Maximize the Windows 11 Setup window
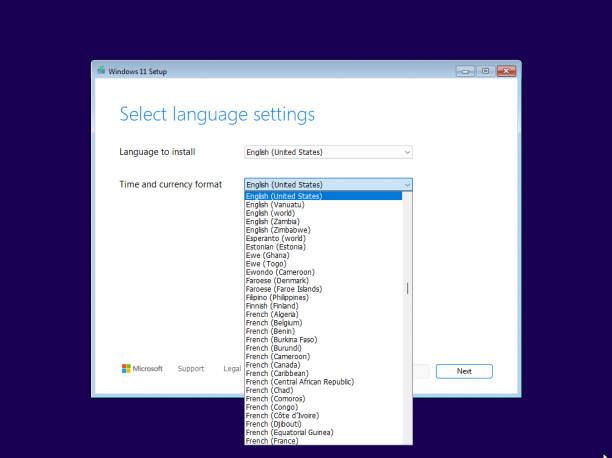The height and width of the screenshot is (458, 612). point(486,71)
